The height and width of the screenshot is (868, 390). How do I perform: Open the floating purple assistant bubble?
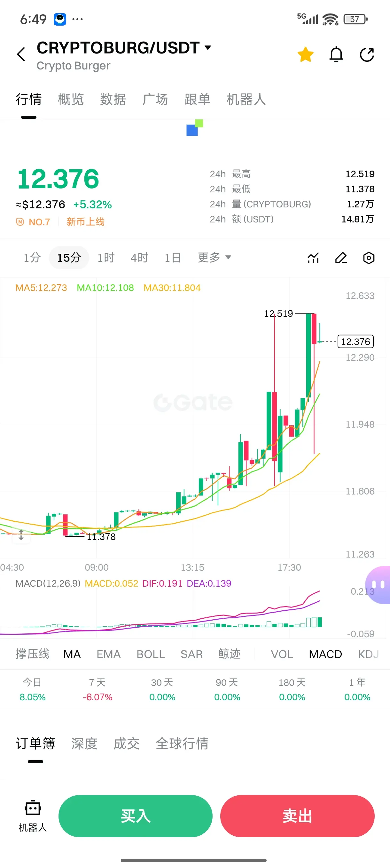[378, 585]
